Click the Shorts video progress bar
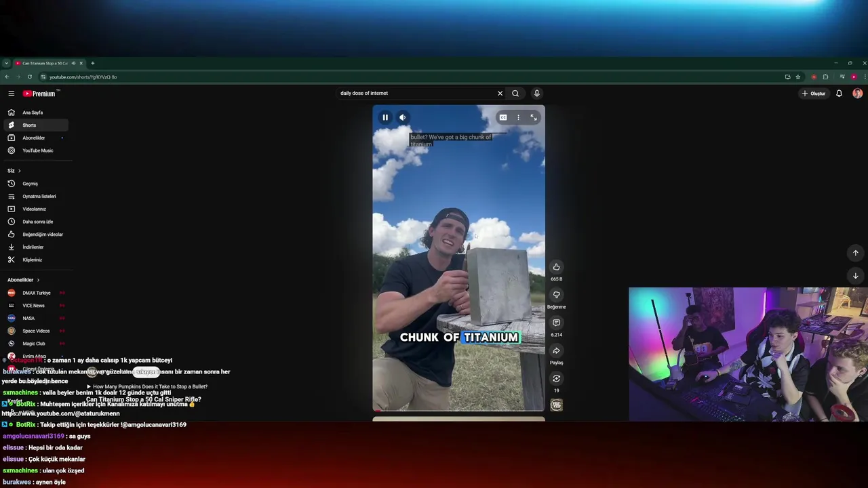Screen dimensions: 868x488 [458, 410]
